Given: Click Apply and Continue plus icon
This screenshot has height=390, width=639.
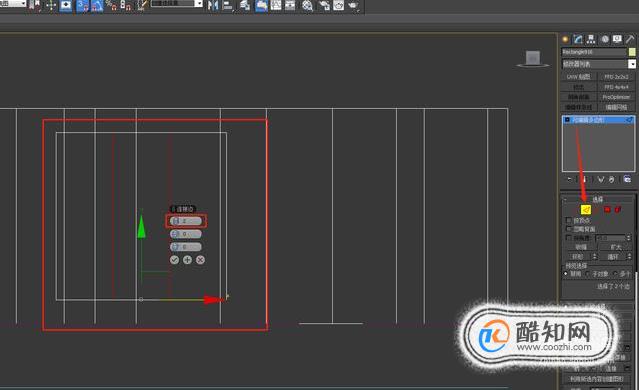Looking at the screenshot, I should [187, 260].
